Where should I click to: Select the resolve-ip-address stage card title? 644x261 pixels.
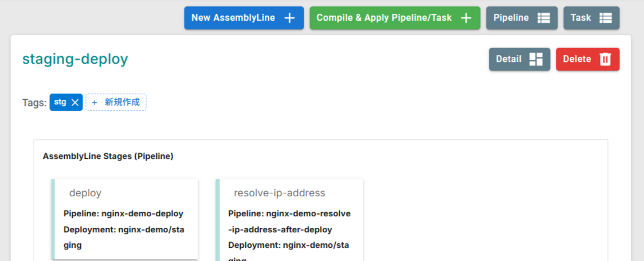pyautogui.click(x=279, y=193)
